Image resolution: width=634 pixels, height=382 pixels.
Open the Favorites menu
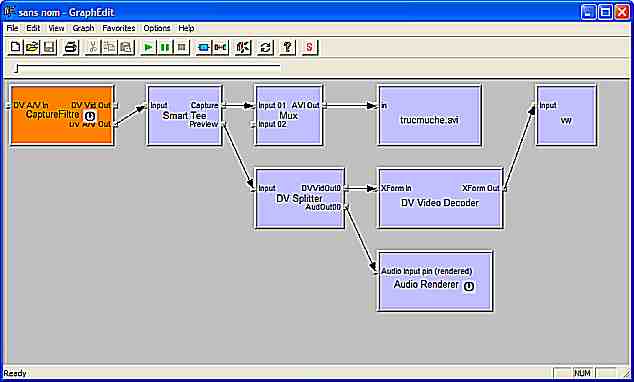coord(118,28)
